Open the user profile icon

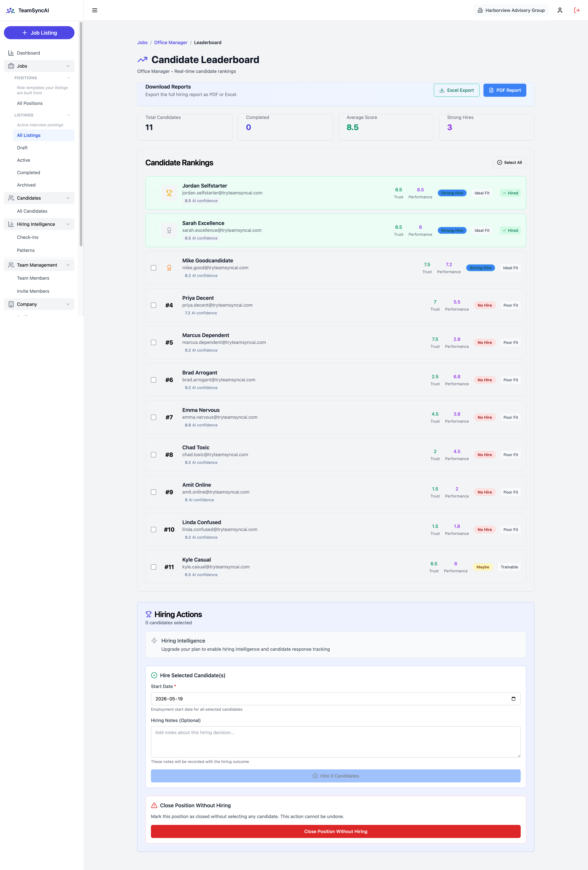(560, 10)
